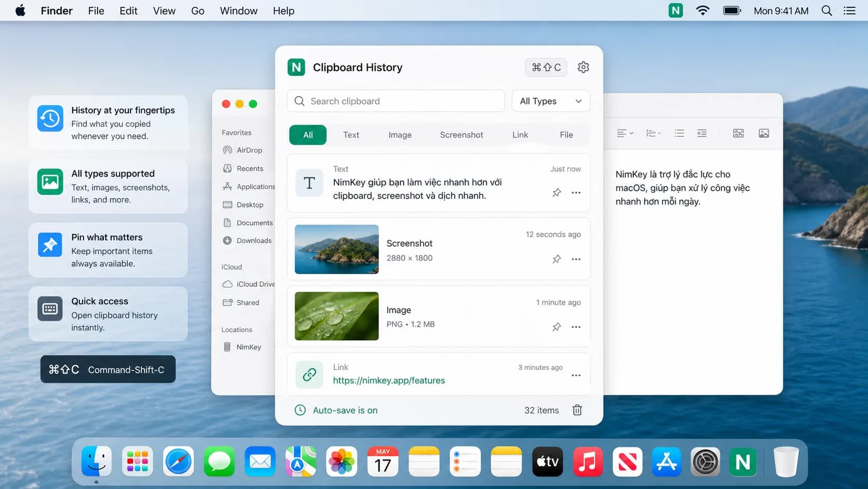868x489 pixels.
Task: Open Spotlight search in menu bar
Action: click(827, 10)
